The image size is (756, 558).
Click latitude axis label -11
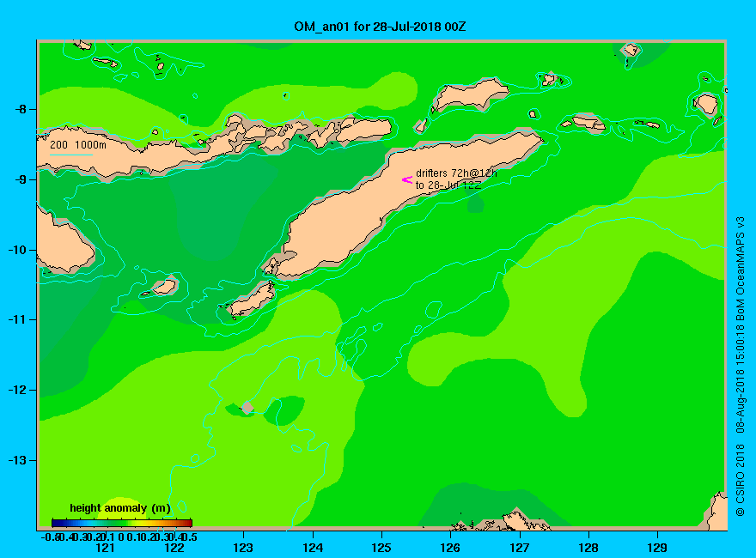(x=17, y=319)
